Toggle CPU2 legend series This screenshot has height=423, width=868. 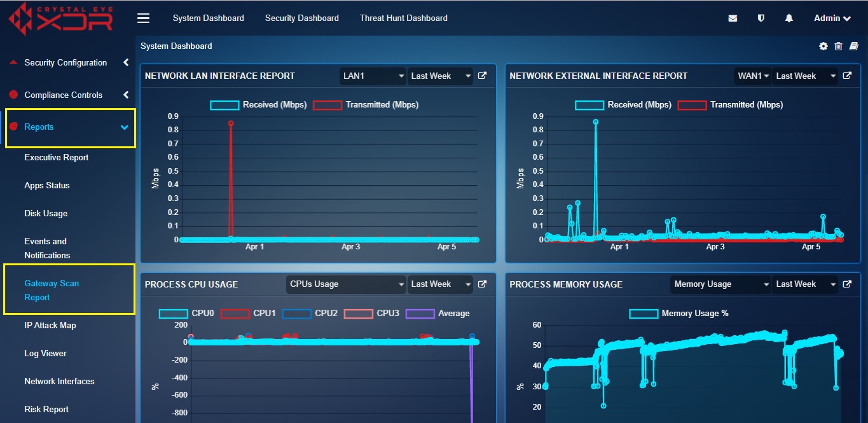310,314
